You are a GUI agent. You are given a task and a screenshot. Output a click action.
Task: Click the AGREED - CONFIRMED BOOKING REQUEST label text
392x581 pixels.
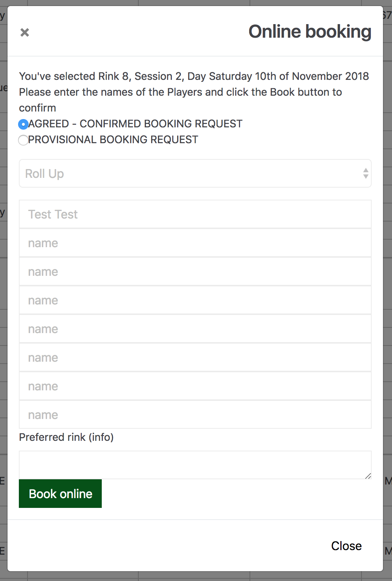(135, 124)
